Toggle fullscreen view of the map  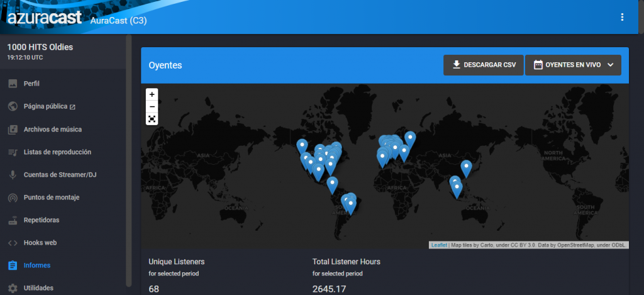tap(152, 119)
